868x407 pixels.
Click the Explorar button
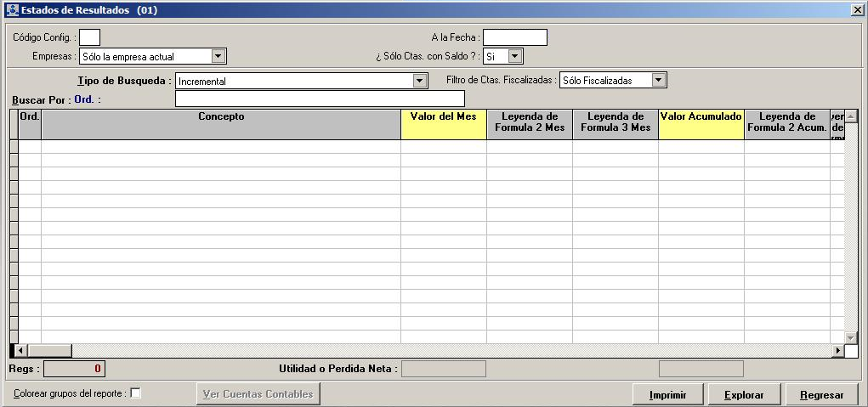click(743, 395)
